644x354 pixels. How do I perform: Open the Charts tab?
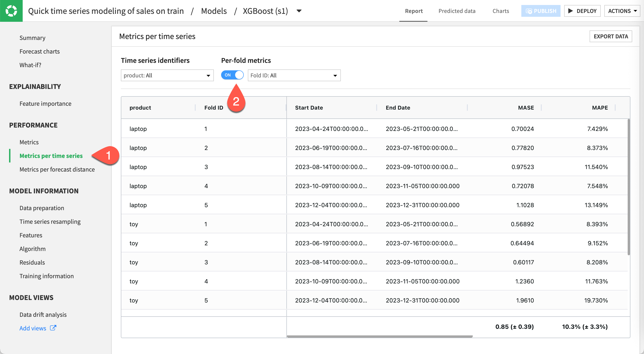[500, 11]
